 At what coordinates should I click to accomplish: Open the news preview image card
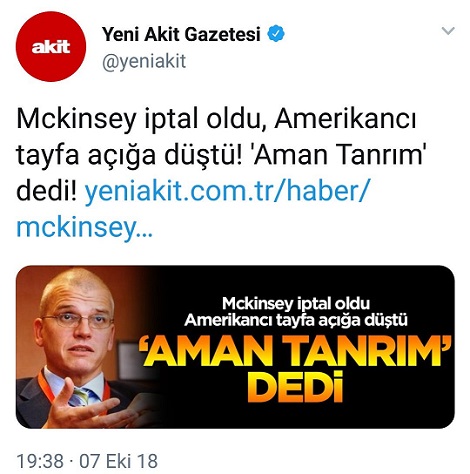(235, 347)
